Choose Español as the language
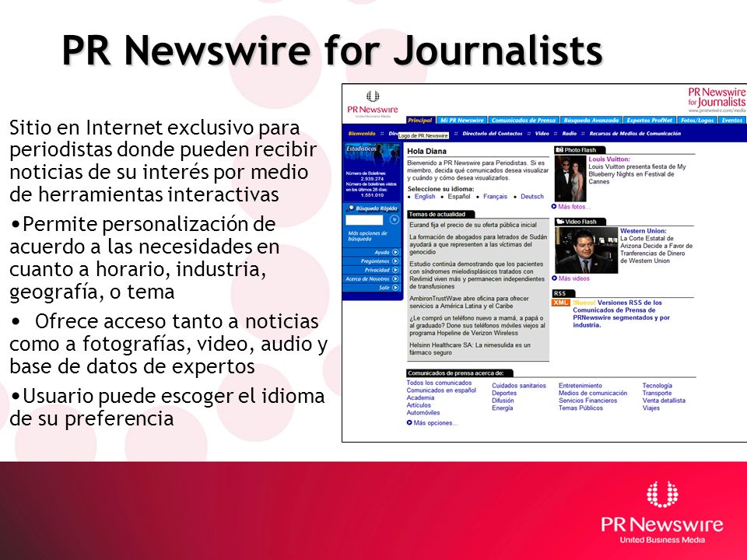Screen dimensions: 747x560 (x=459, y=197)
